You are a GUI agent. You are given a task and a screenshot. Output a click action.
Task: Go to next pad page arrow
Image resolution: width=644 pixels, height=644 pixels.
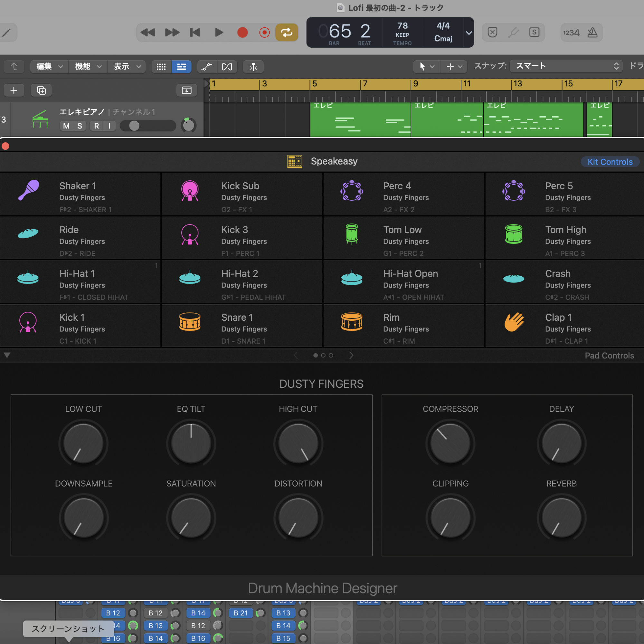click(x=351, y=355)
